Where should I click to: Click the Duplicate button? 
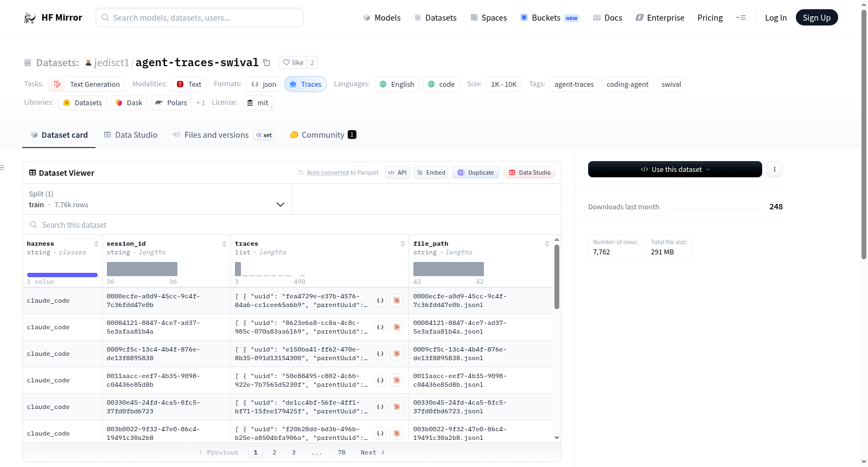click(476, 172)
